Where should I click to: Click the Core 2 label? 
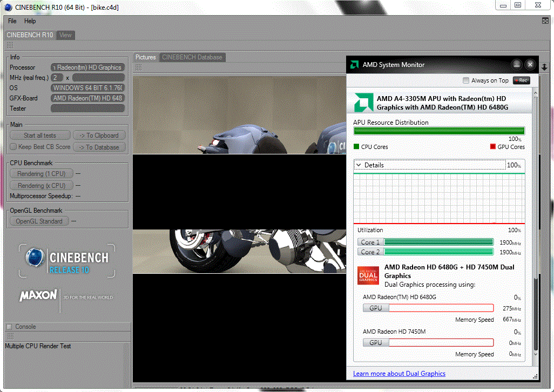(370, 252)
